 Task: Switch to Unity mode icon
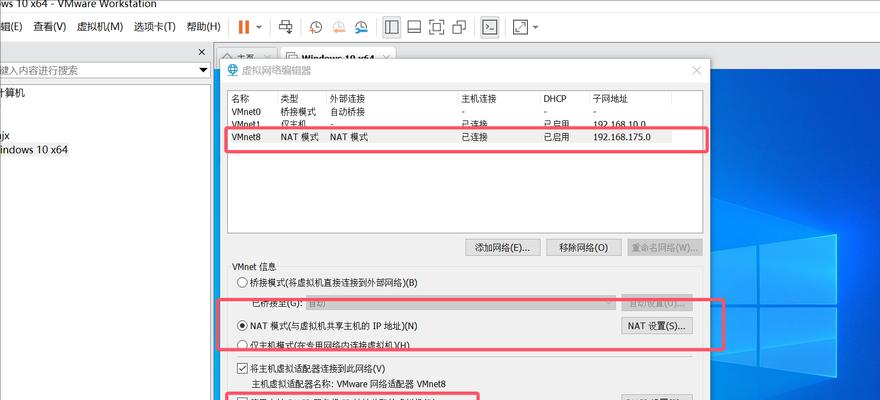tap(459, 27)
